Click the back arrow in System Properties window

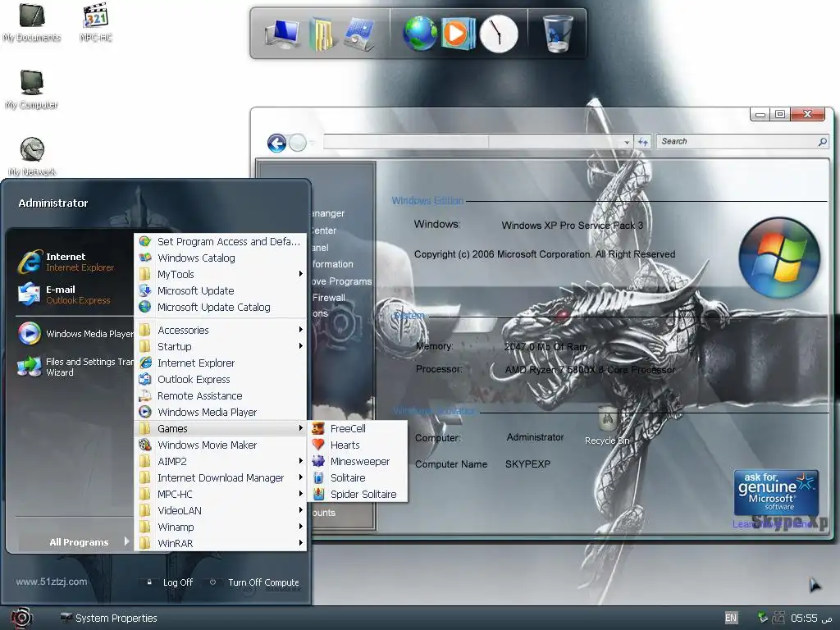[277, 143]
